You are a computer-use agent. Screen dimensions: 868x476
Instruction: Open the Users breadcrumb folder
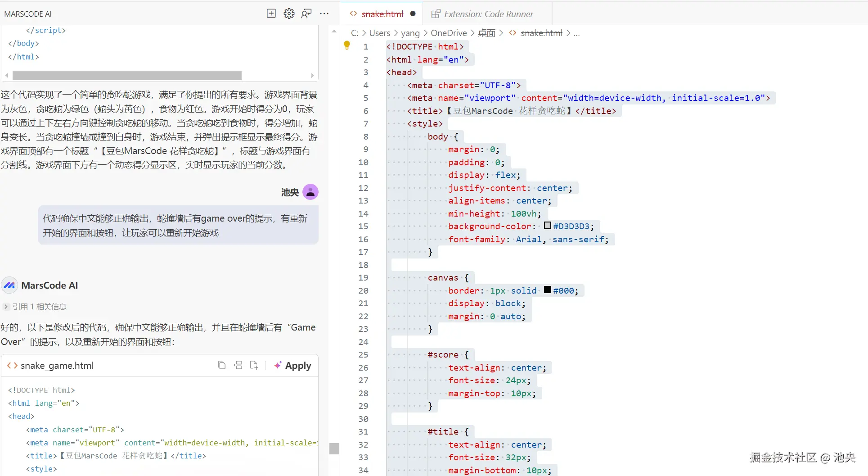coord(380,33)
